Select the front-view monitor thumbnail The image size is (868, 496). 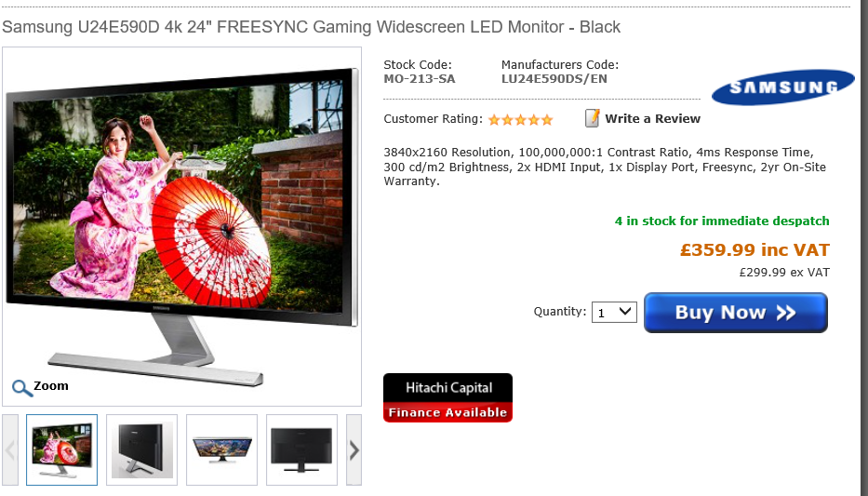tap(62, 450)
